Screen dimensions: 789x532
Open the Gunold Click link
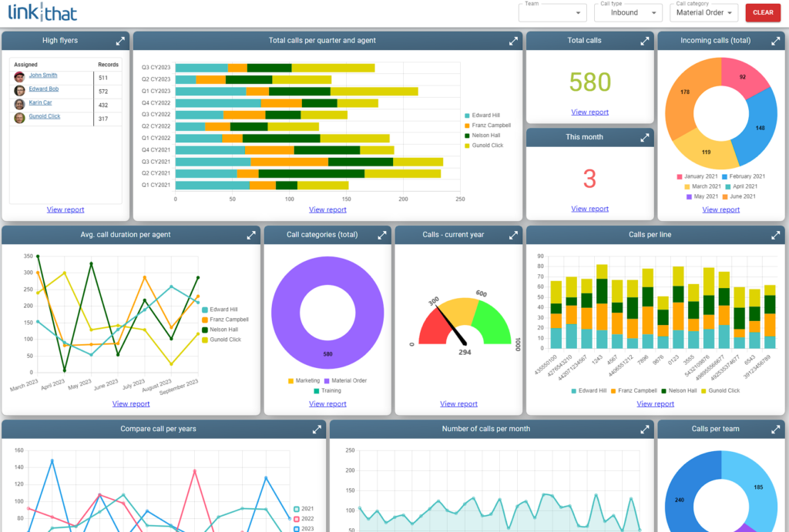click(44, 117)
